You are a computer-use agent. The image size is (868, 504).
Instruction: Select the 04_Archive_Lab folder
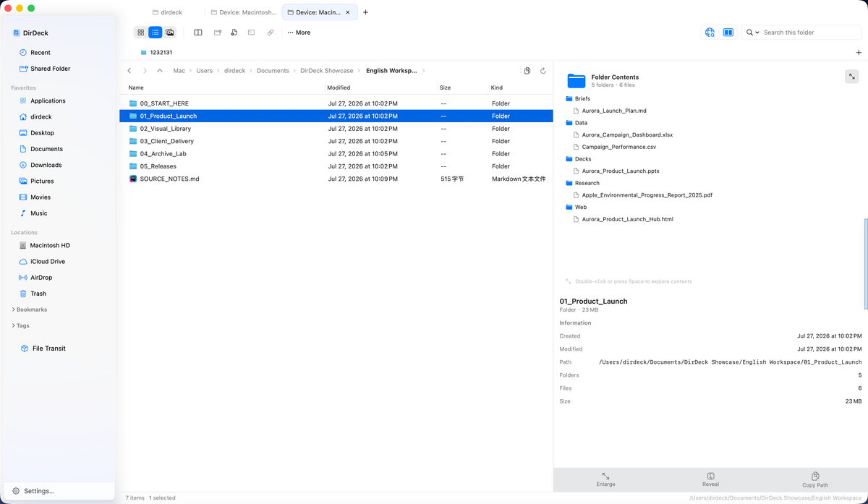coord(336,154)
